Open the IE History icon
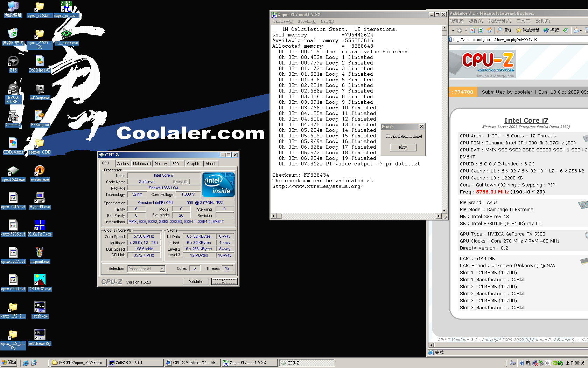 (566, 30)
